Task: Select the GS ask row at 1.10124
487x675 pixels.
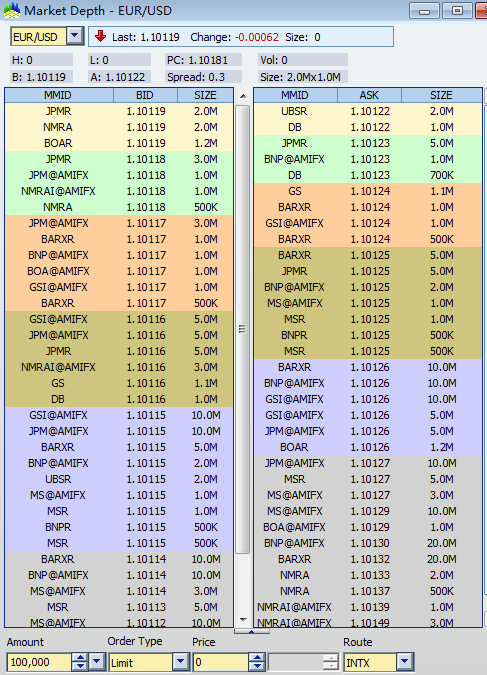Action: tap(368, 191)
